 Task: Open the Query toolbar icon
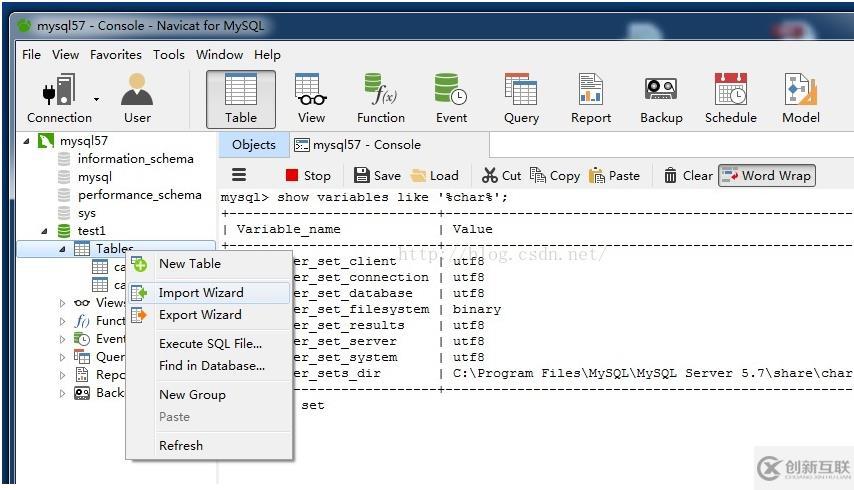(x=521, y=99)
